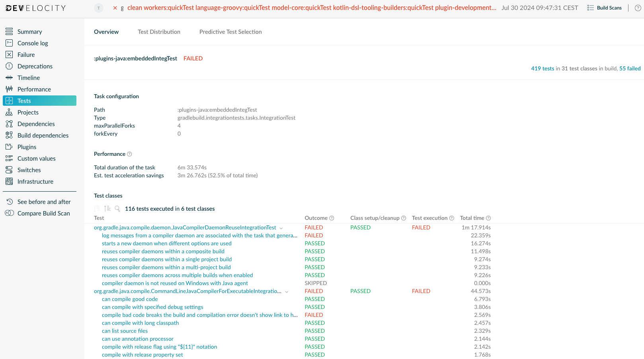The width and height of the screenshot is (644, 359).
Task: View Projects from the sidebar
Action: tap(28, 112)
